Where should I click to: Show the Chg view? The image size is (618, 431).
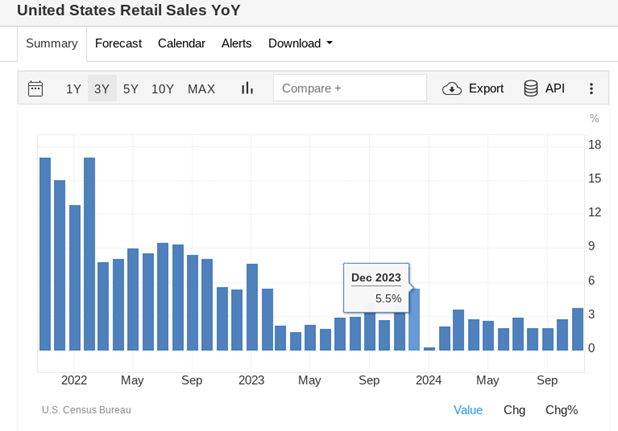[x=514, y=410]
